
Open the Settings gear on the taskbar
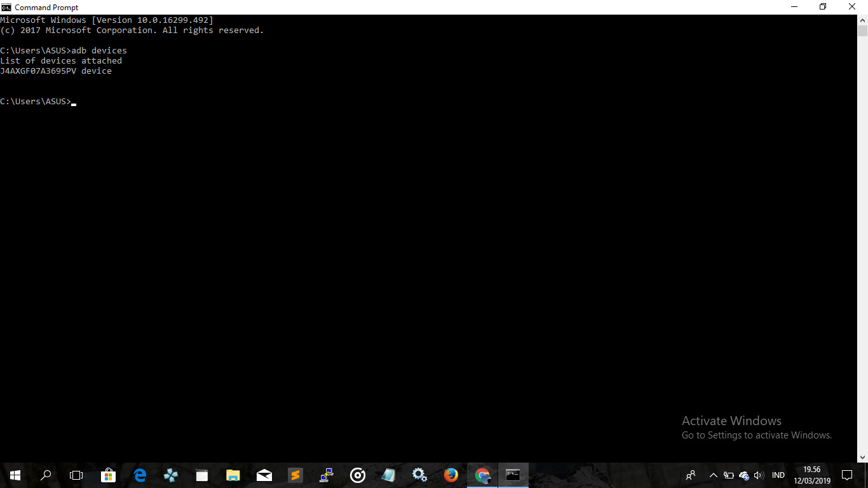419,475
